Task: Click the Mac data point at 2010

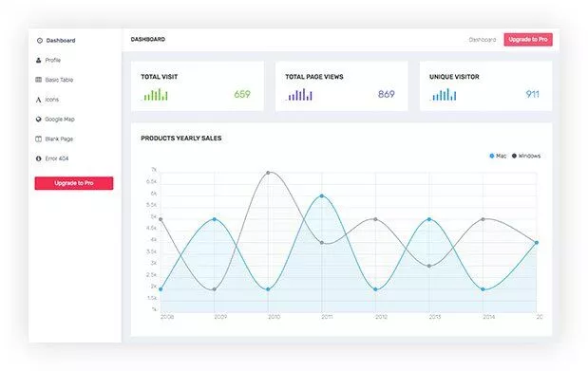Action: coord(268,289)
